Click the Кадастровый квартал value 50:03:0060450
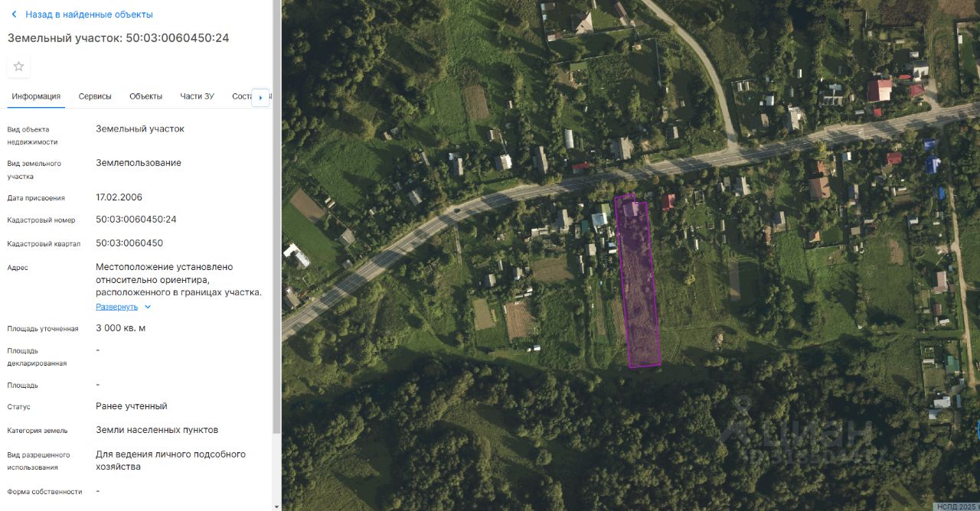This screenshot has height=511, width=980. coord(129,243)
